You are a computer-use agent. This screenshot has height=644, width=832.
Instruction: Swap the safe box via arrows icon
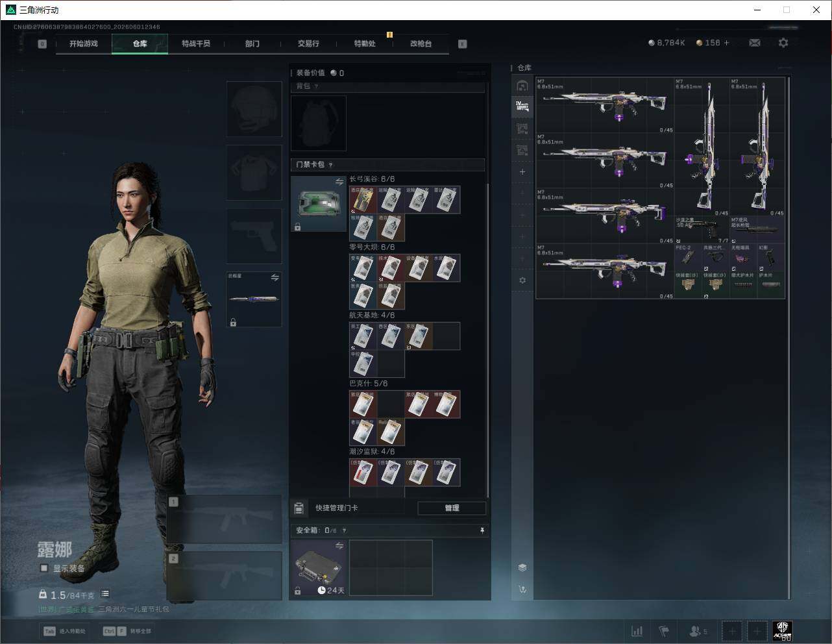click(339, 546)
